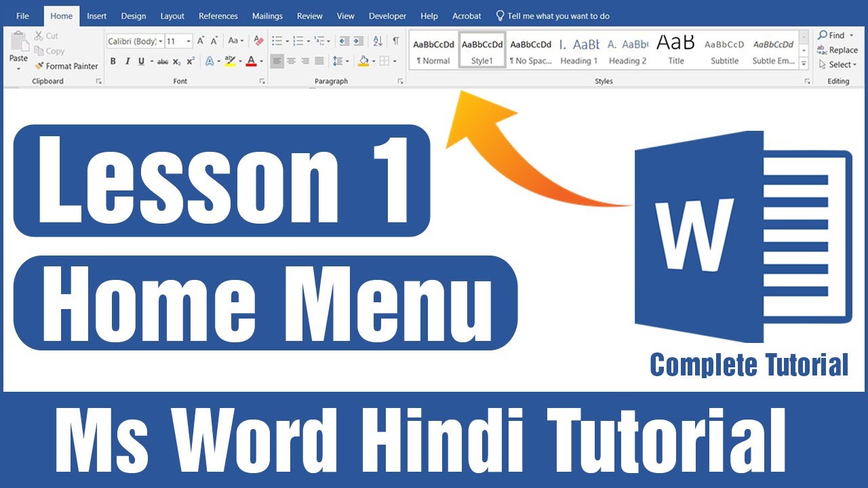Toggle strikethrough formatting

pyautogui.click(x=163, y=62)
